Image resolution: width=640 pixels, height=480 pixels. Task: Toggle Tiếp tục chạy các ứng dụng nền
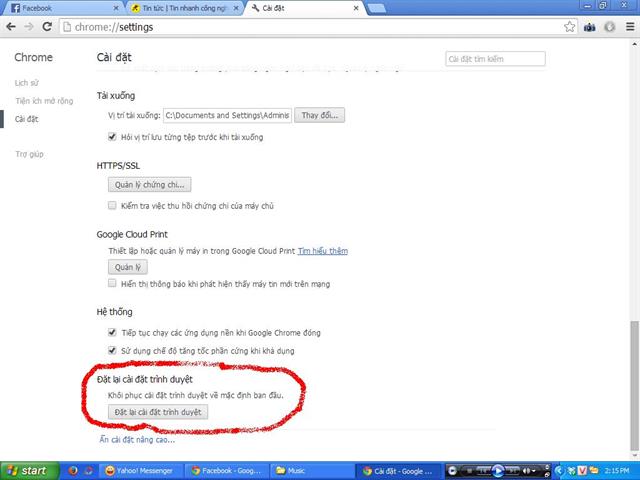[x=112, y=332]
